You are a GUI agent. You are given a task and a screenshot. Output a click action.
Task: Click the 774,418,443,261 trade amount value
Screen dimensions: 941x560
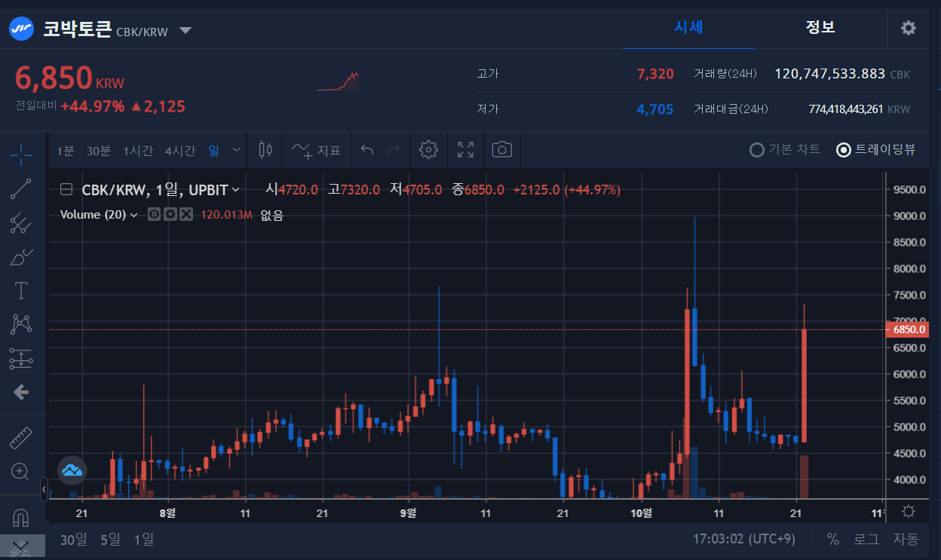845,109
